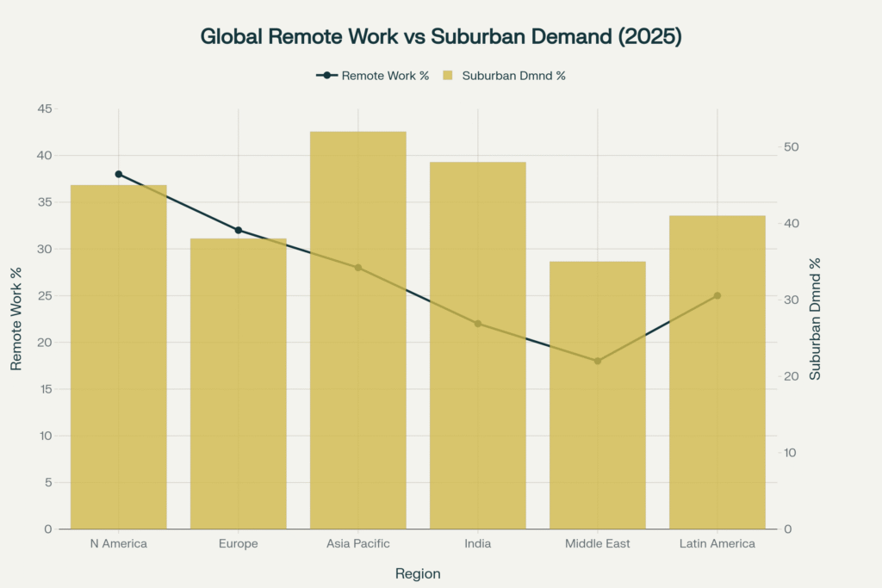Click the Suburban Dmnd % legend color swatch
This screenshot has width=882, height=588.
447,76
